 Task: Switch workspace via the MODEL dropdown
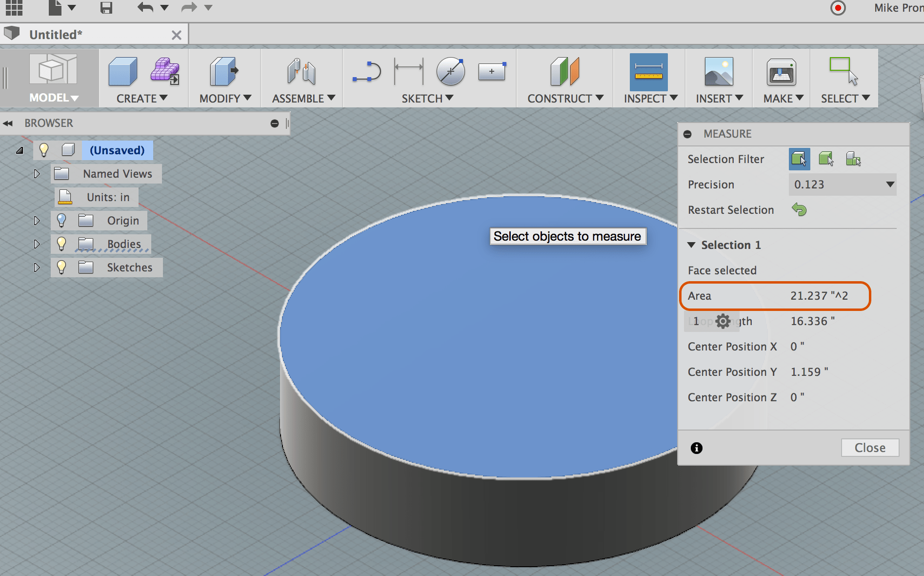pos(54,98)
